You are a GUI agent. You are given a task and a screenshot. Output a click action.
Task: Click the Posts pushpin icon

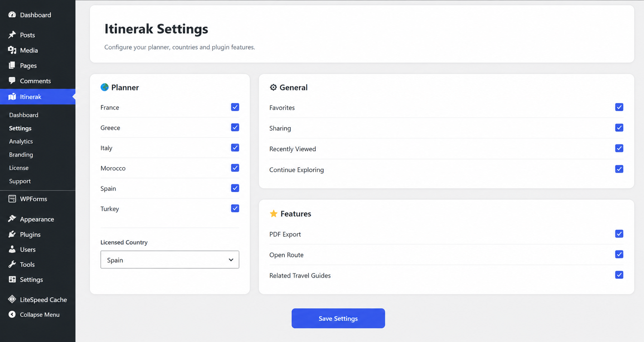coord(12,35)
